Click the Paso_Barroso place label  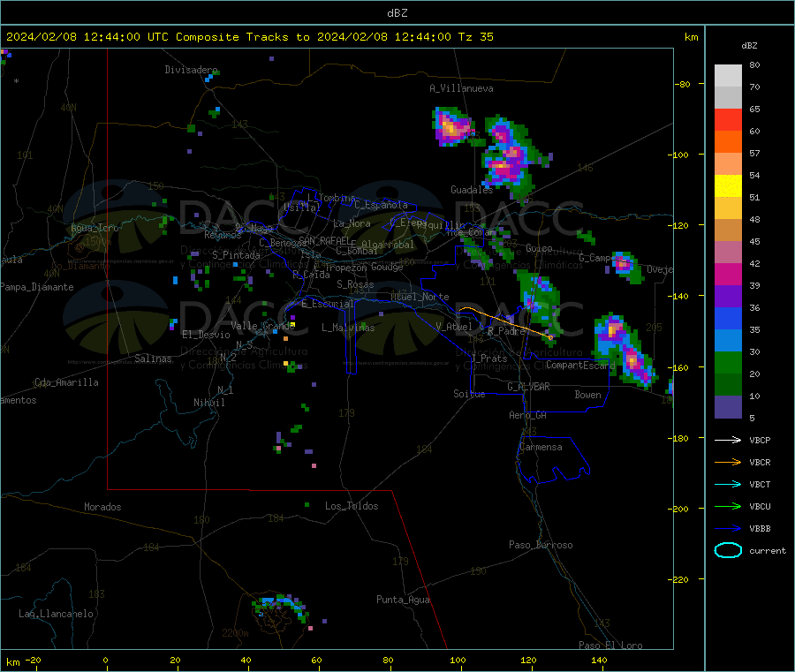(541, 545)
